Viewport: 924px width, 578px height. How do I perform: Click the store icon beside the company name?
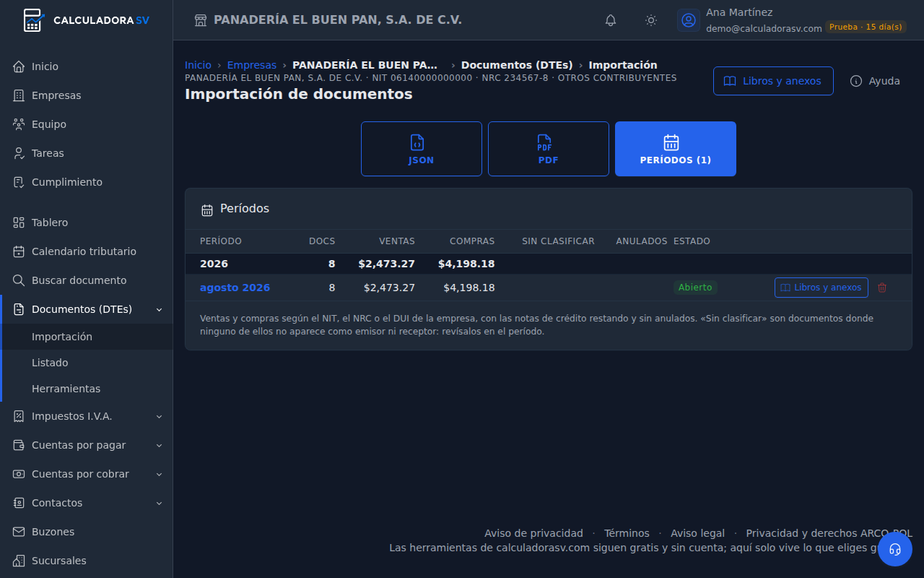coord(201,20)
